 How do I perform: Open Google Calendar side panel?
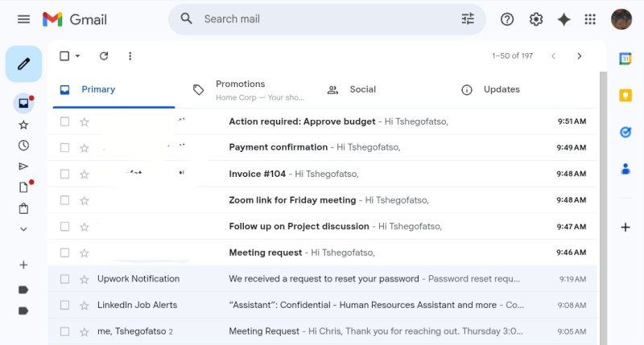[x=625, y=59]
